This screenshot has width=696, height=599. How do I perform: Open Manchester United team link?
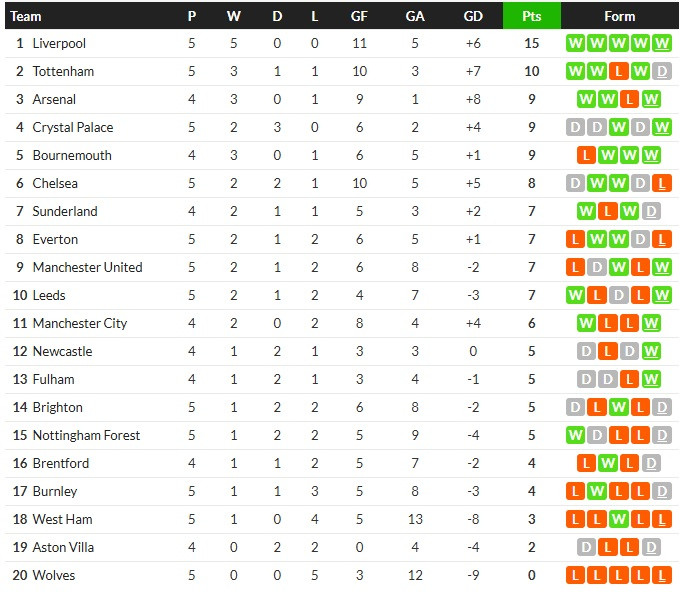[x=87, y=267]
